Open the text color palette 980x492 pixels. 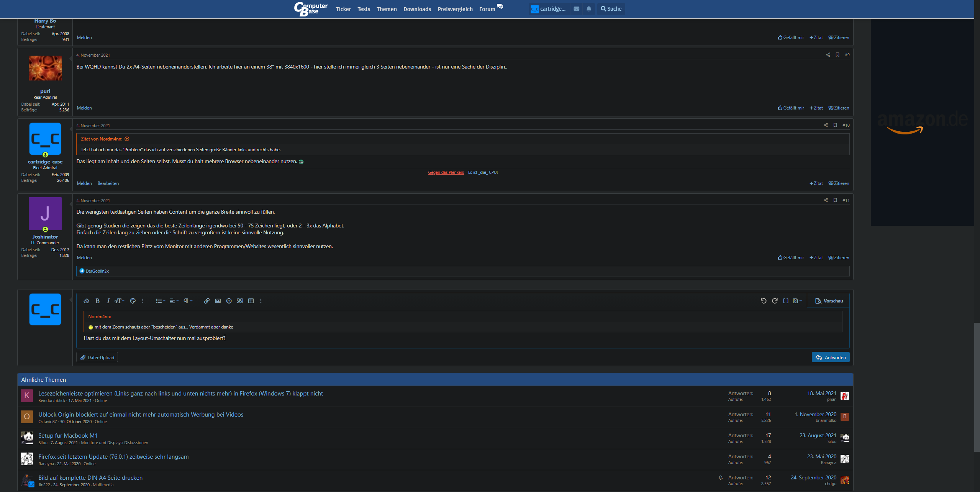point(133,301)
